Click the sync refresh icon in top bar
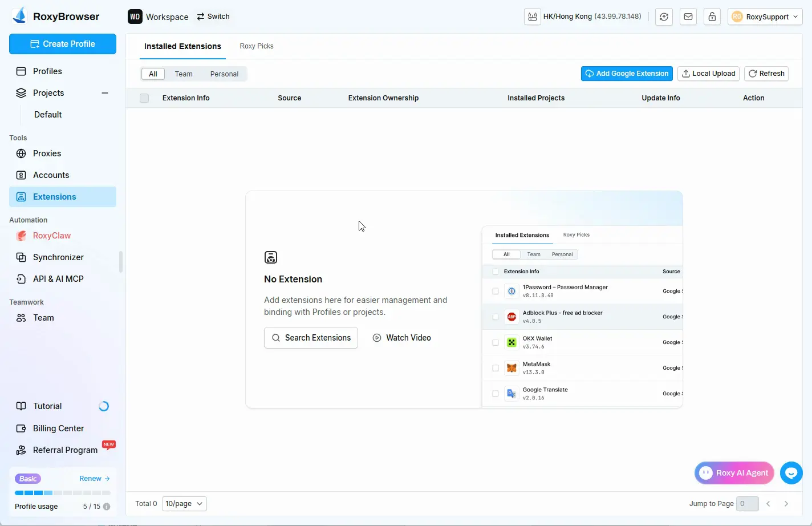Viewport: 812px width, 526px height. coord(664,17)
